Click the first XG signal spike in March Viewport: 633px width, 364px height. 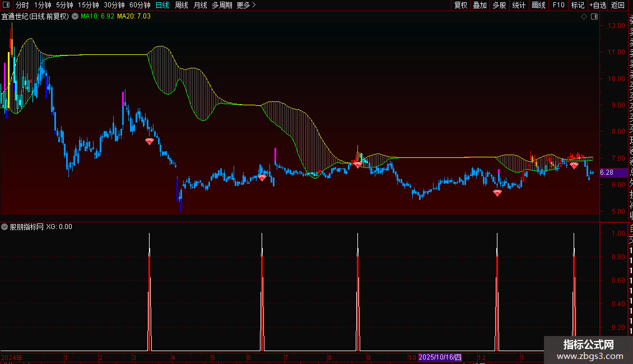tap(150, 292)
